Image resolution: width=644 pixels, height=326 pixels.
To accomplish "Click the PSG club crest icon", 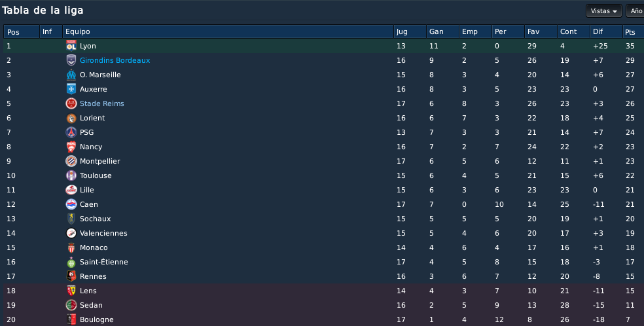I will pos(71,132).
